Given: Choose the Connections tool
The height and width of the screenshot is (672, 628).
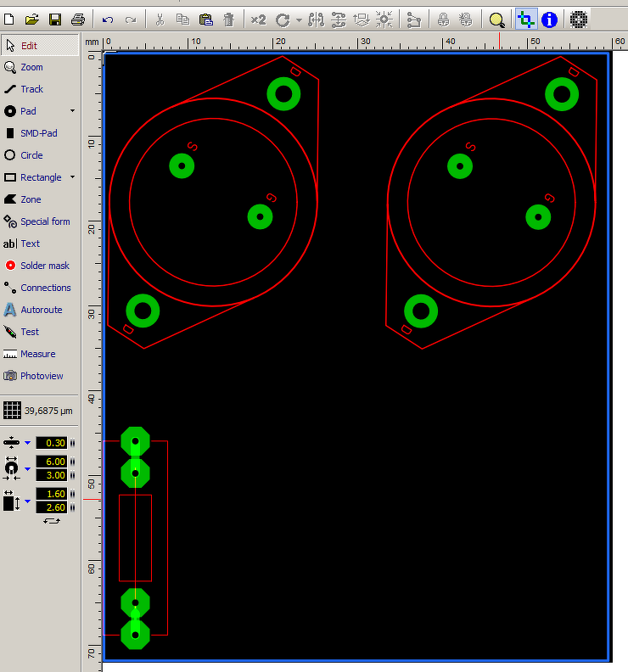Looking at the screenshot, I should 40,288.
